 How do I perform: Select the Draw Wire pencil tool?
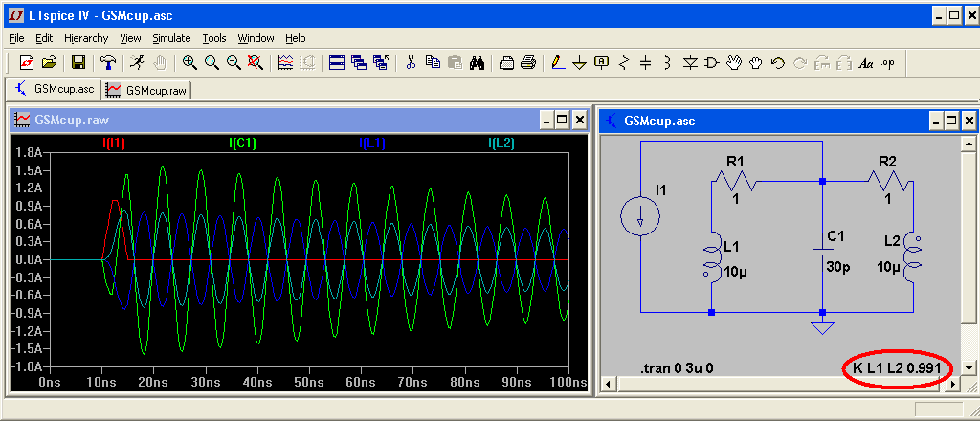(558, 63)
